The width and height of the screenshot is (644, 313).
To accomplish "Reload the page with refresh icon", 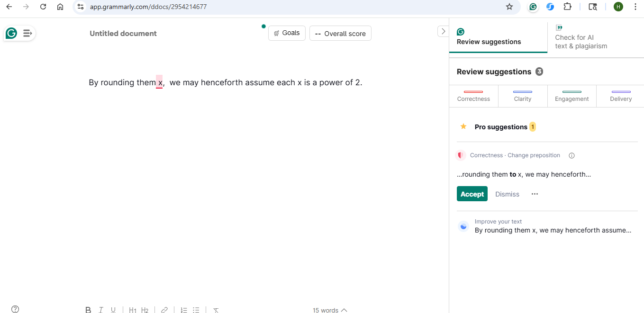I will pos(43,7).
